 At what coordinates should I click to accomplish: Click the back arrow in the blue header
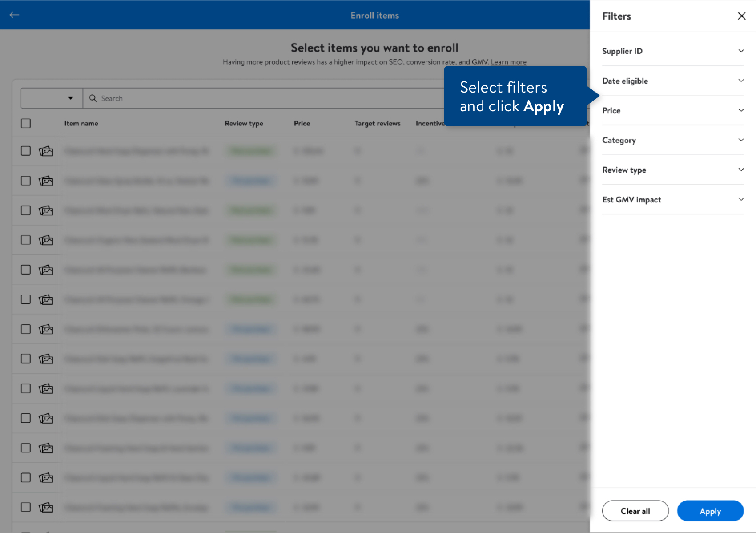[x=14, y=15]
